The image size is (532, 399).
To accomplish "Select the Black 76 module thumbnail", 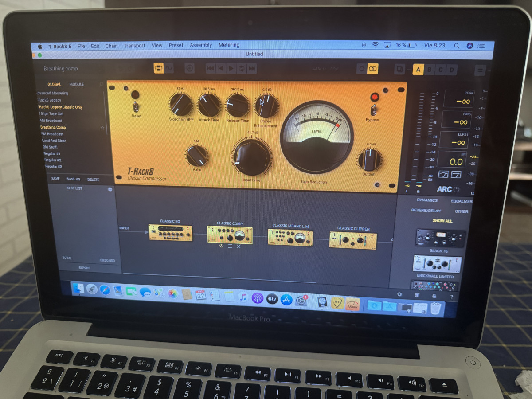I will click(x=440, y=239).
